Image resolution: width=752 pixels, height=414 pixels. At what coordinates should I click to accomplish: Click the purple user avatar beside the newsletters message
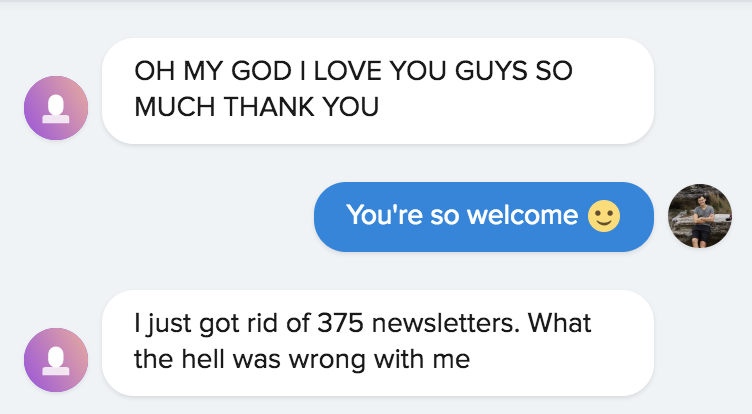[56, 360]
